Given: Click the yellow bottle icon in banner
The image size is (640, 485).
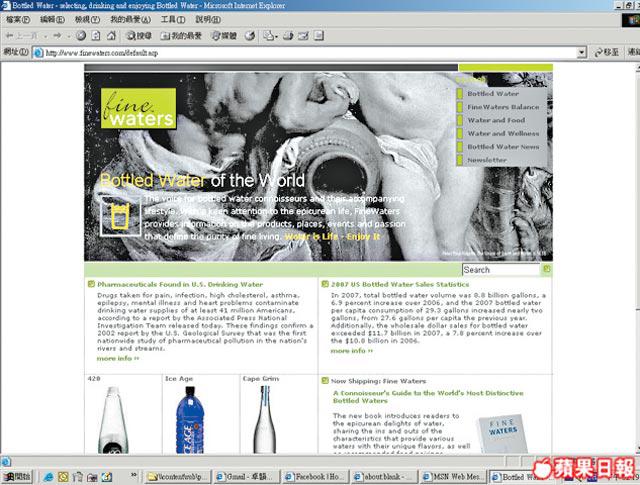Looking at the screenshot, I should pyautogui.click(x=120, y=216).
